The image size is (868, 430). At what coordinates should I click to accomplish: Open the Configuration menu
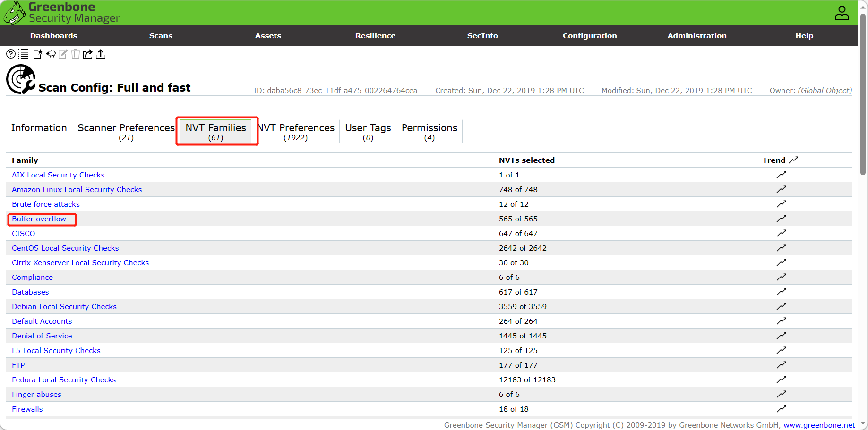coord(590,36)
